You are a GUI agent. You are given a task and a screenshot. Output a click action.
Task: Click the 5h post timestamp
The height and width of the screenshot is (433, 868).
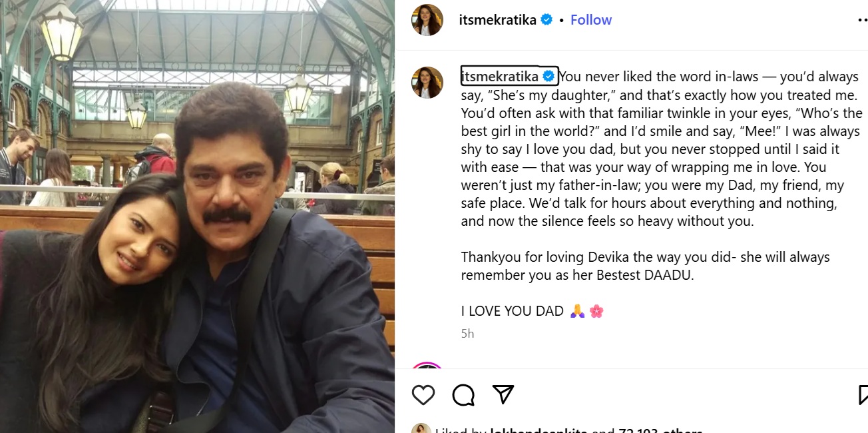(x=467, y=334)
